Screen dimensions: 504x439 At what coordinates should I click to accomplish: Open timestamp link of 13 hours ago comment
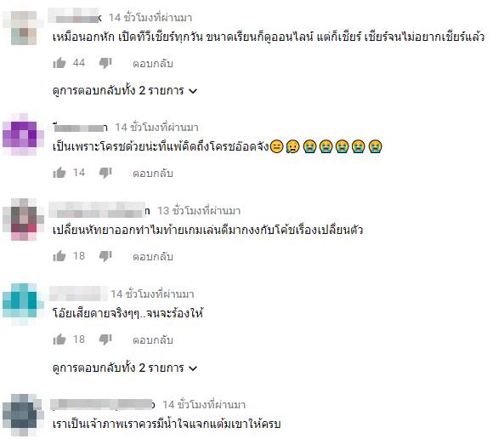(199, 211)
